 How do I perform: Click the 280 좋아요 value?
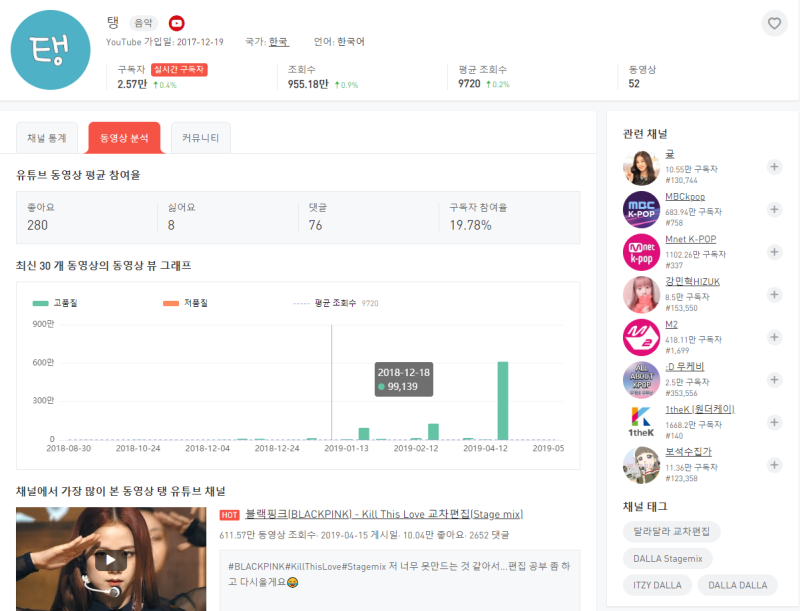click(37, 225)
